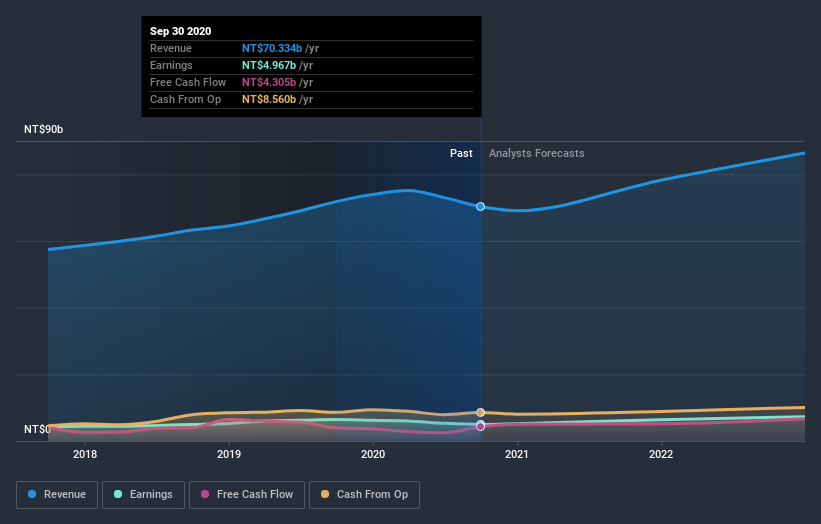Click the NT$8.560b cash from op value

tap(269, 99)
